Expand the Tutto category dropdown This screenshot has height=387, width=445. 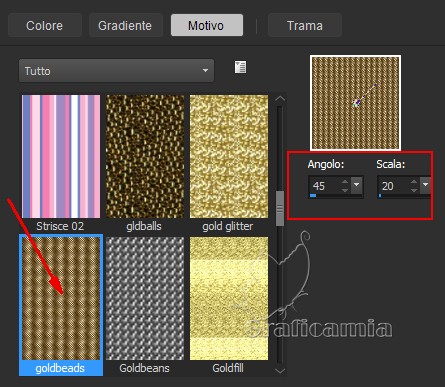[x=116, y=71]
